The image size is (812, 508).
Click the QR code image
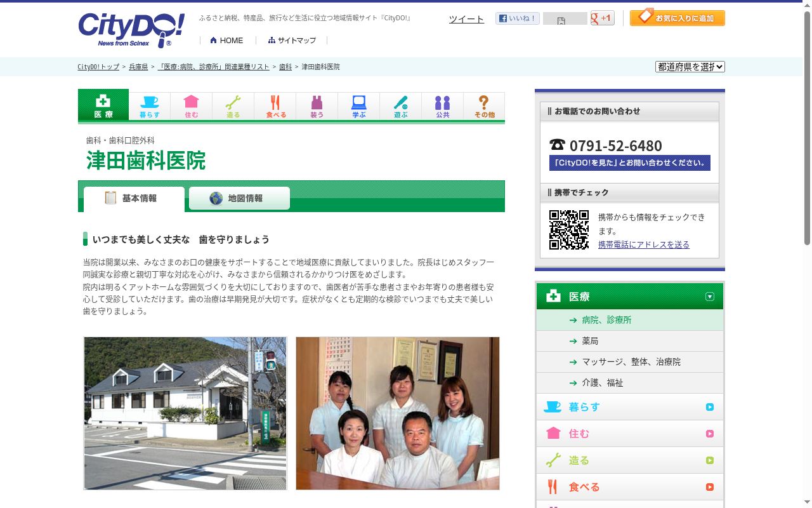(569, 230)
